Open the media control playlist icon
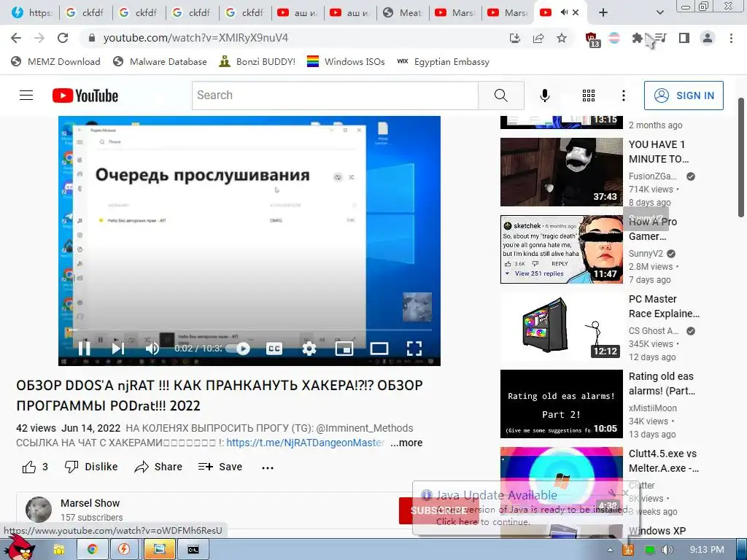This screenshot has width=747, height=560. coord(660,38)
